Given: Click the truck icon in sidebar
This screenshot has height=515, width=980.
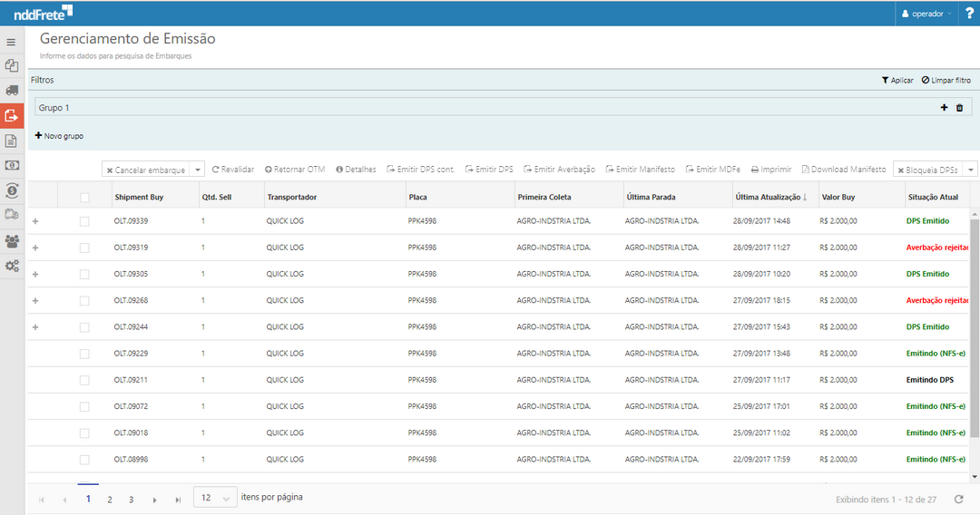Looking at the screenshot, I should tap(12, 91).
